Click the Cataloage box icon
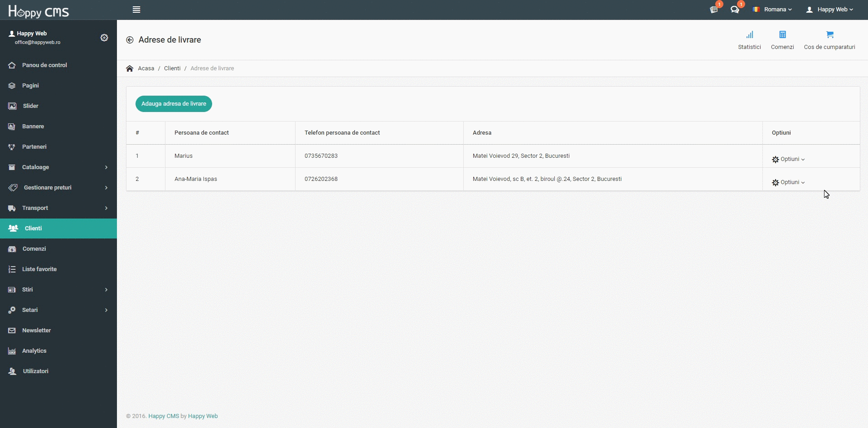Image resolution: width=868 pixels, height=428 pixels. pos(12,167)
